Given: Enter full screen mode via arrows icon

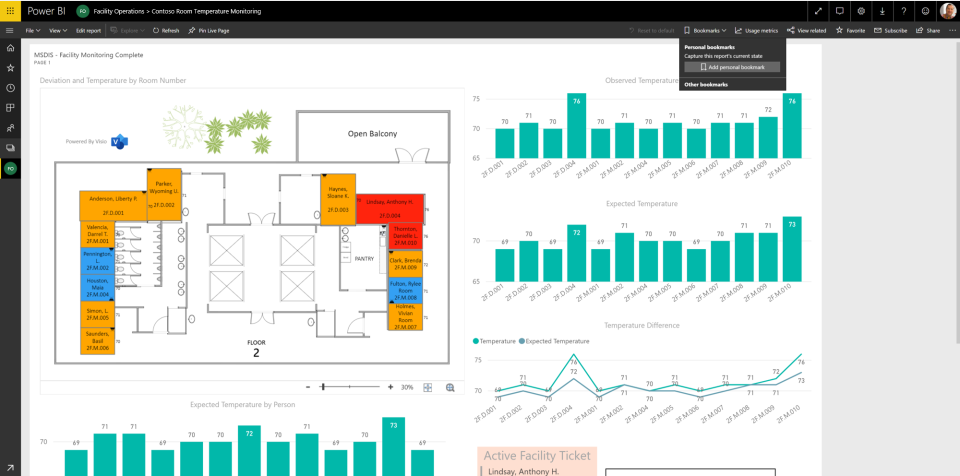Looking at the screenshot, I should click(x=819, y=11).
